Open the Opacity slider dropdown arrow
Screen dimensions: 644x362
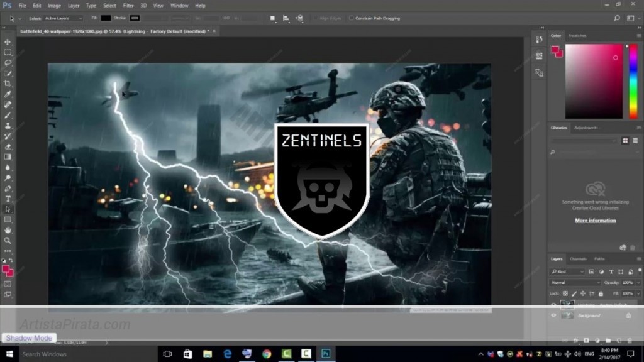[x=638, y=282]
